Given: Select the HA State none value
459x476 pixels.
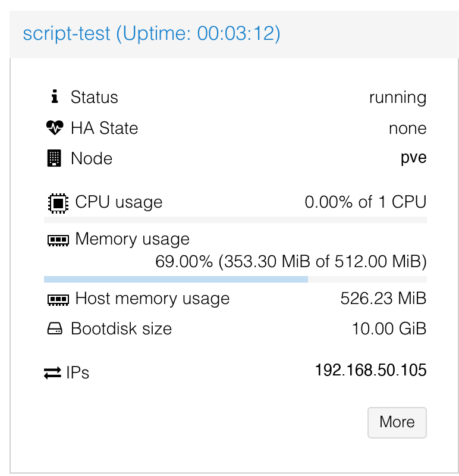Looking at the screenshot, I should tap(408, 129).
